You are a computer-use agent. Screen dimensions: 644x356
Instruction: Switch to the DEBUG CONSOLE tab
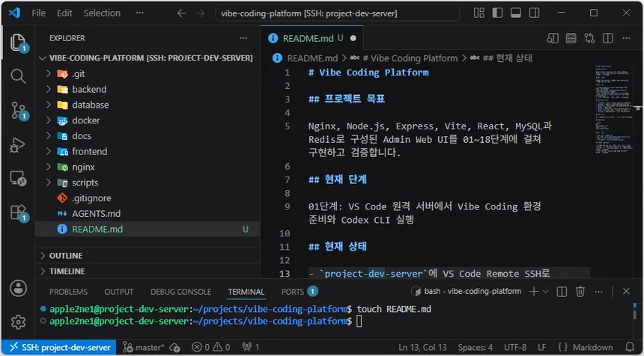point(180,292)
